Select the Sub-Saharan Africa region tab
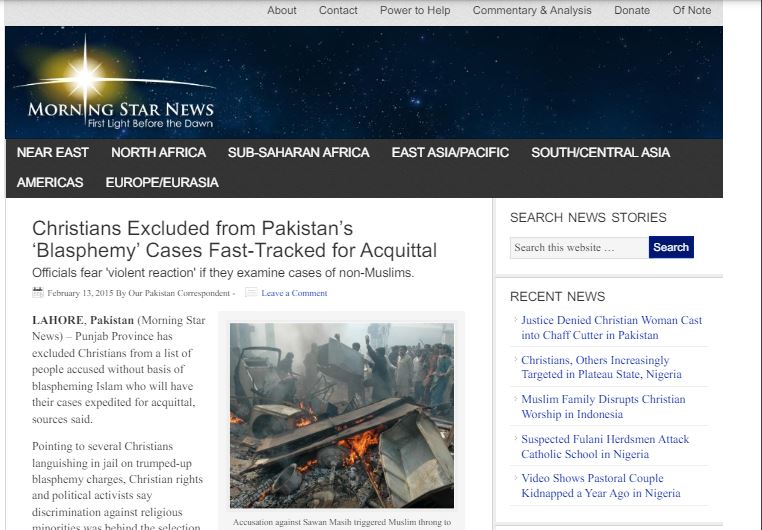Viewport: 762px width, 530px height. 298,153
